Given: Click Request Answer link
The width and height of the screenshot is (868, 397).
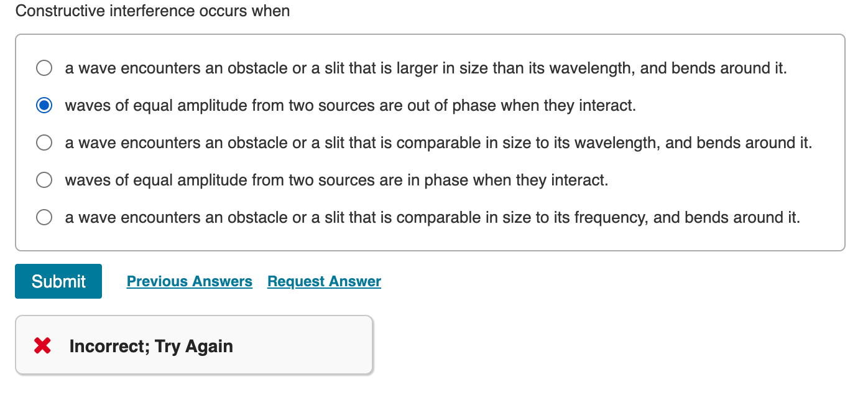Looking at the screenshot, I should click(323, 281).
